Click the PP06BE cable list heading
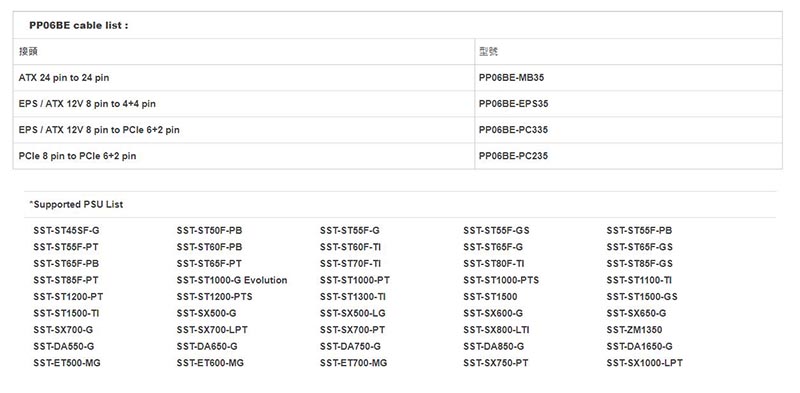Image resolution: width=800 pixels, height=393 pixels. pyautogui.click(x=79, y=26)
